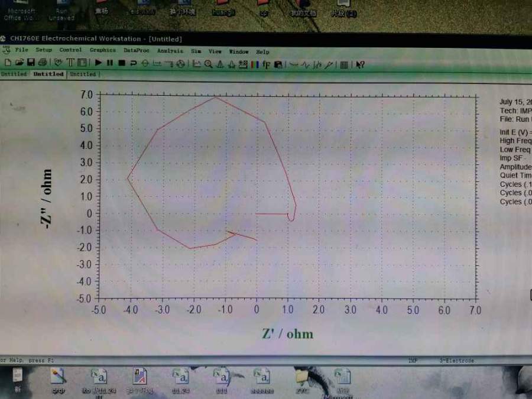Click the 'High Freq' parameter text
The width and height of the screenshot is (532, 399).
(515, 141)
